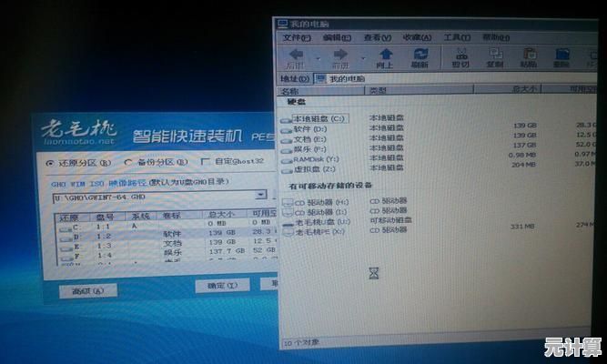Click partition F drive icon in restore list
The width and height of the screenshot is (607, 364).
(x=67, y=258)
